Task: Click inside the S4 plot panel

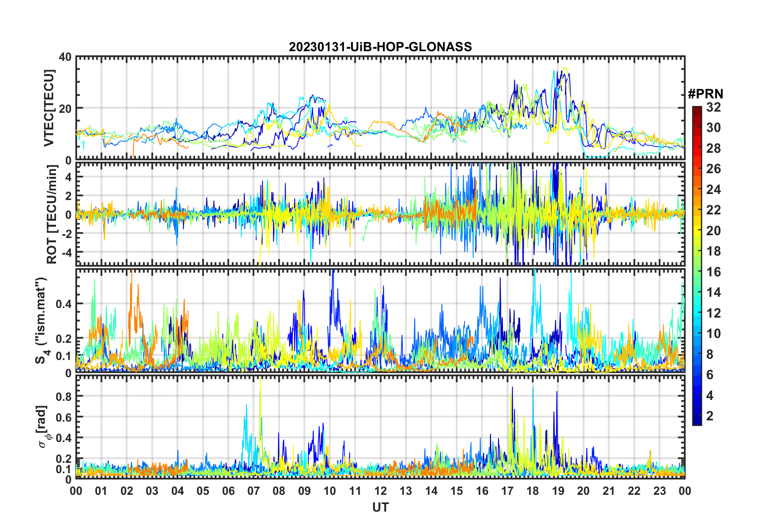Action: tap(380, 320)
